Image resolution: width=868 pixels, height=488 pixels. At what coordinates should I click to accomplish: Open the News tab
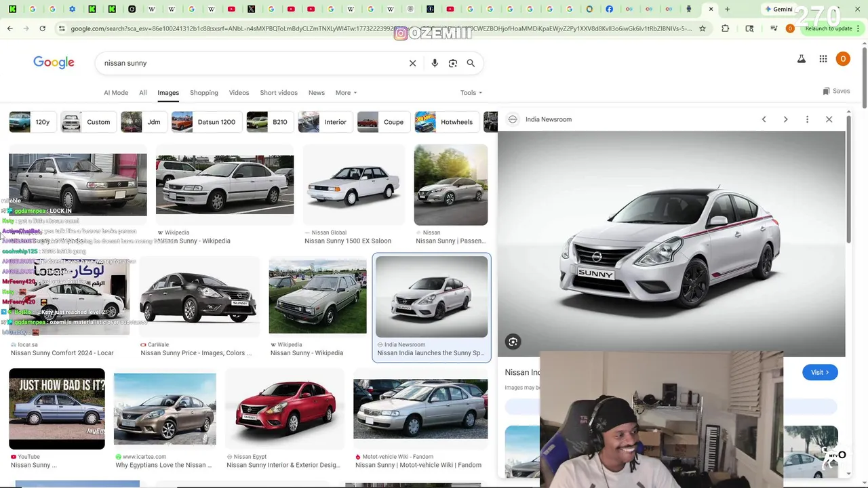click(317, 93)
